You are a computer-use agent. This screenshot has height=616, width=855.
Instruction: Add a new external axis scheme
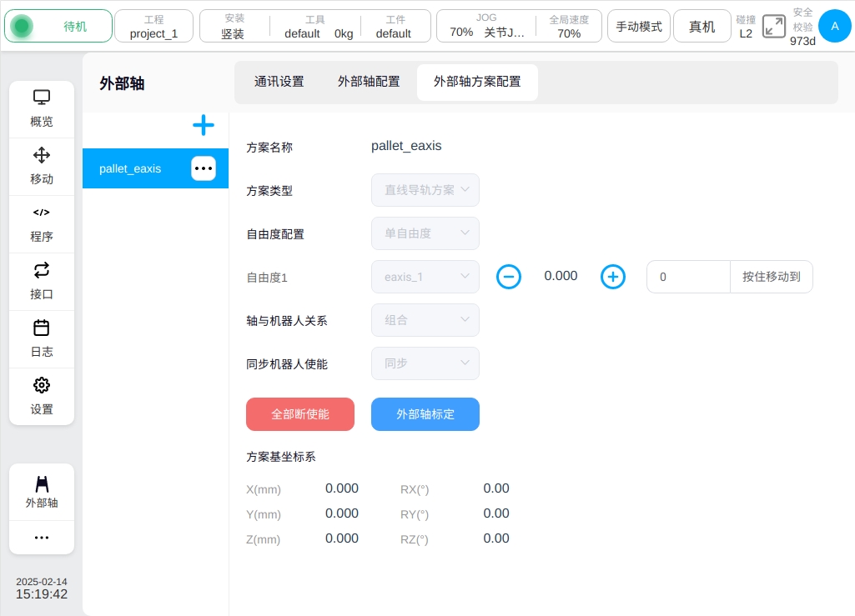[x=204, y=125]
